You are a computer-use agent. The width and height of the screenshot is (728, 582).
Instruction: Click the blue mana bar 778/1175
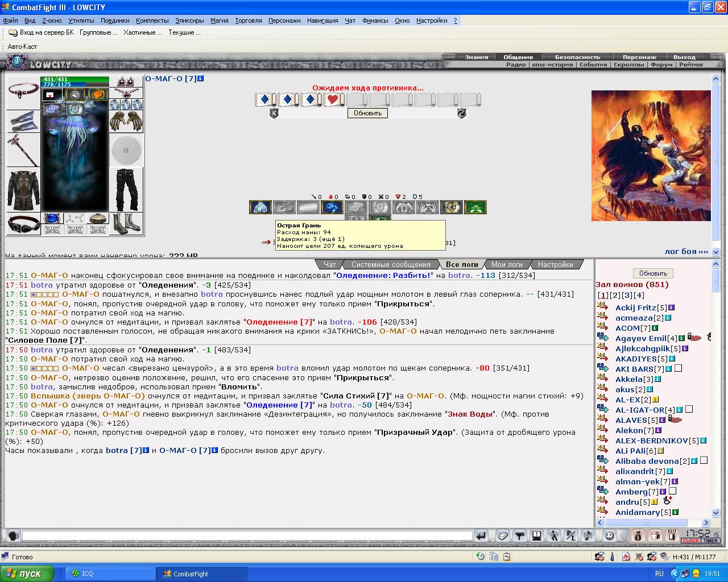[75, 85]
